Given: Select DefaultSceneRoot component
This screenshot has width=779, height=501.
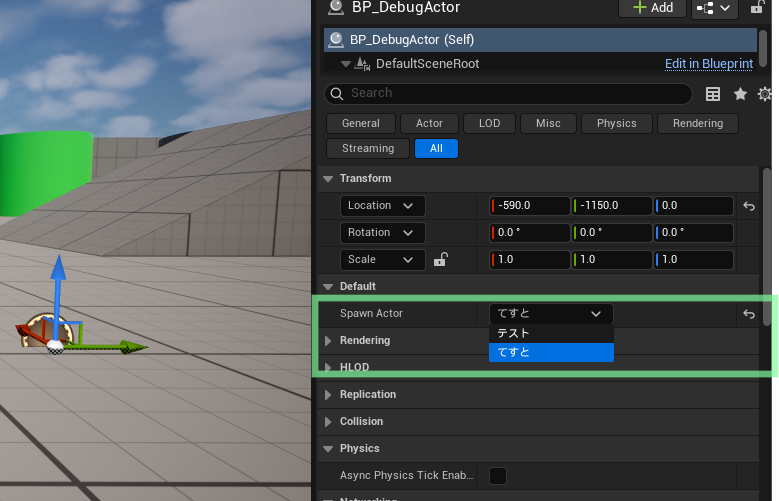Looking at the screenshot, I should (x=427, y=64).
